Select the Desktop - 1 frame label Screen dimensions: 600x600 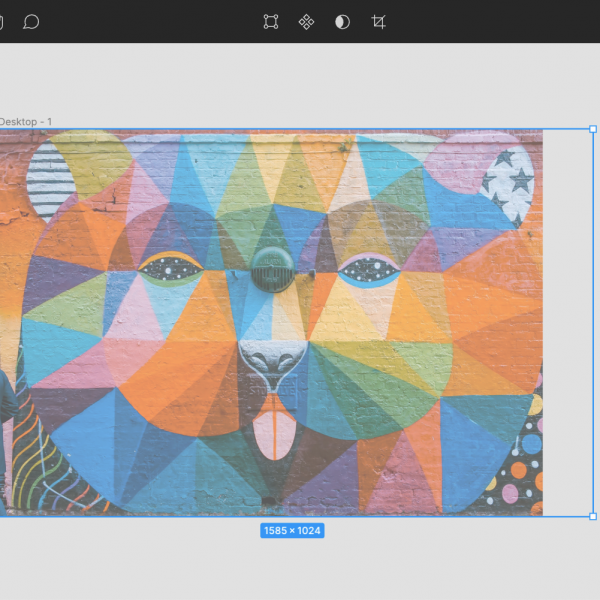[x=25, y=122]
